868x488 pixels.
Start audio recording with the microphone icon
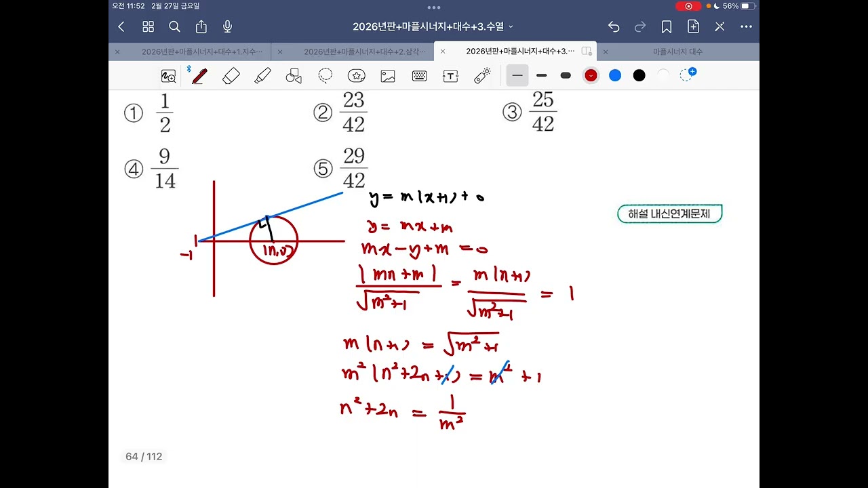228,26
